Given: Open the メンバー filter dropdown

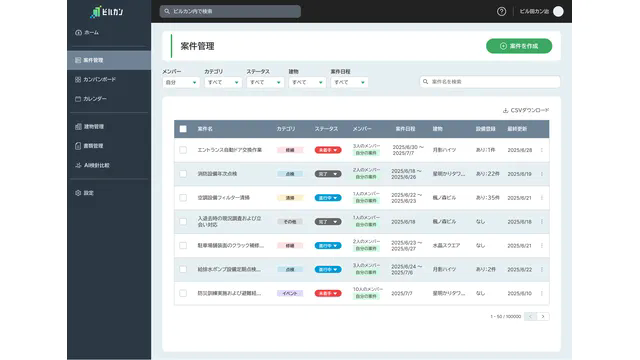Looking at the screenshot, I should pyautogui.click(x=181, y=82).
